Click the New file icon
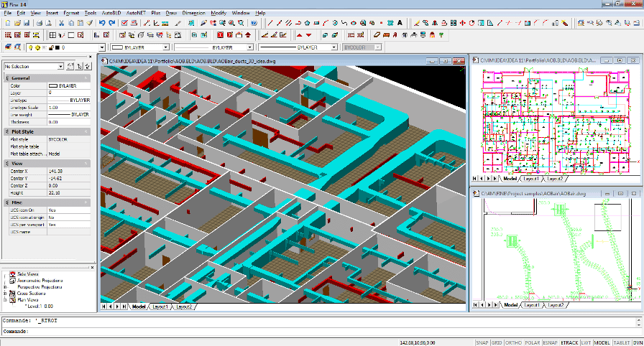The image size is (644, 346). pos(6,23)
